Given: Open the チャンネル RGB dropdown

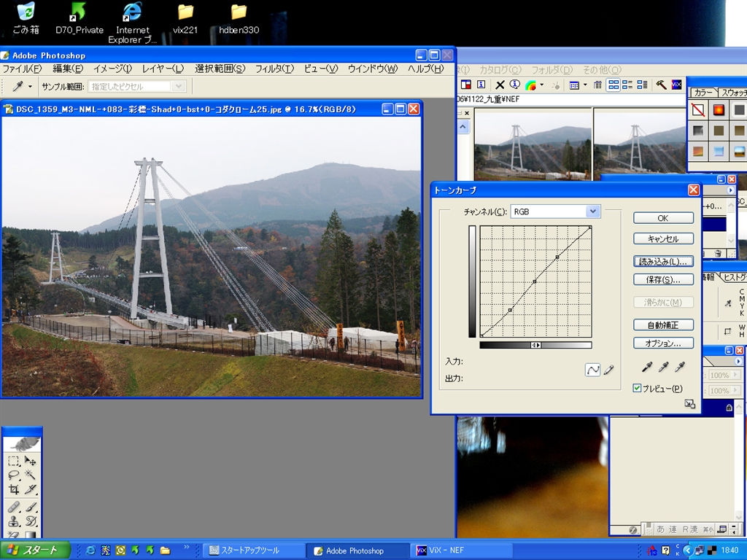Looking at the screenshot, I should (x=593, y=211).
